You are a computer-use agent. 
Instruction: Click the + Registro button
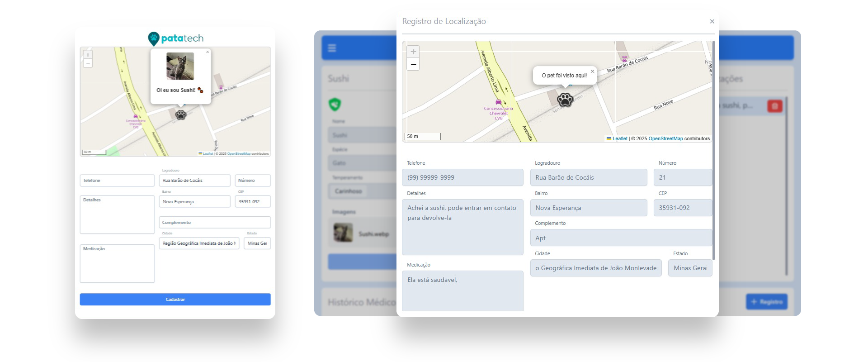pos(766,302)
